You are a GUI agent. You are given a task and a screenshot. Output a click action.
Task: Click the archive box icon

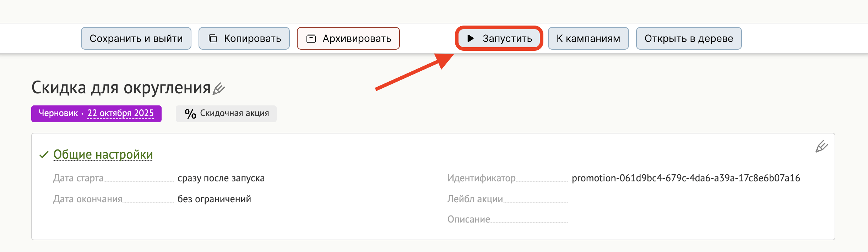click(311, 38)
